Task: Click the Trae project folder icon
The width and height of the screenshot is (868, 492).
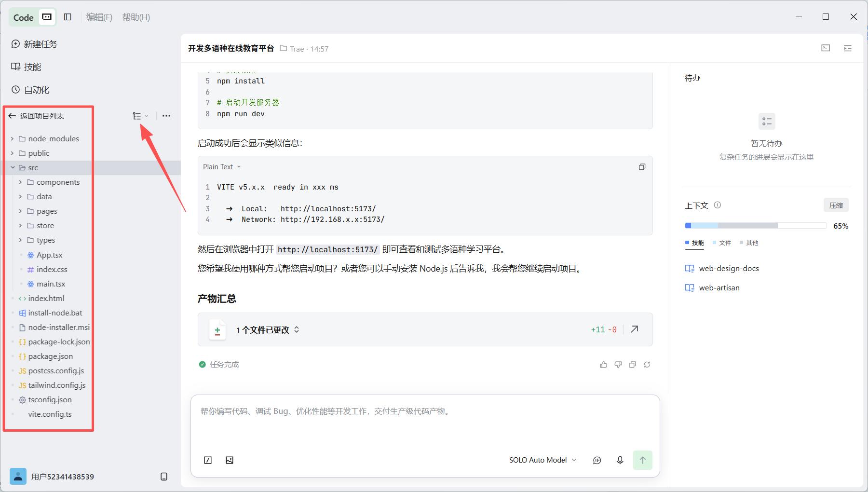Action: coord(284,48)
